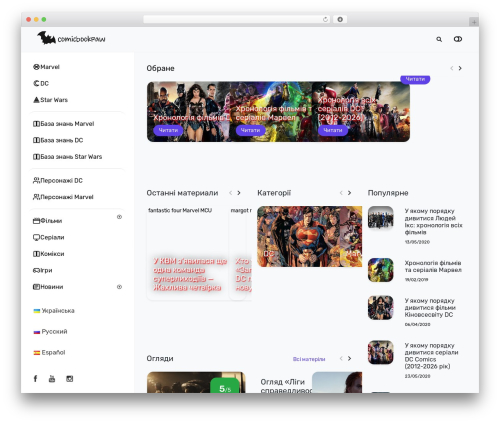Click Всі матеріали link in Огляди
The width and height of the screenshot is (500, 423).
pyautogui.click(x=309, y=359)
